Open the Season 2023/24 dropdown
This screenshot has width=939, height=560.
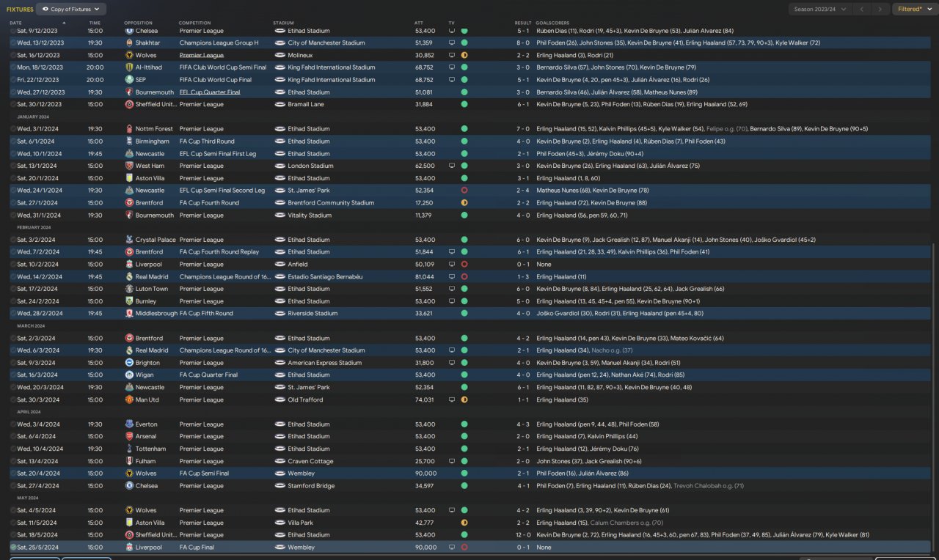[x=821, y=9]
